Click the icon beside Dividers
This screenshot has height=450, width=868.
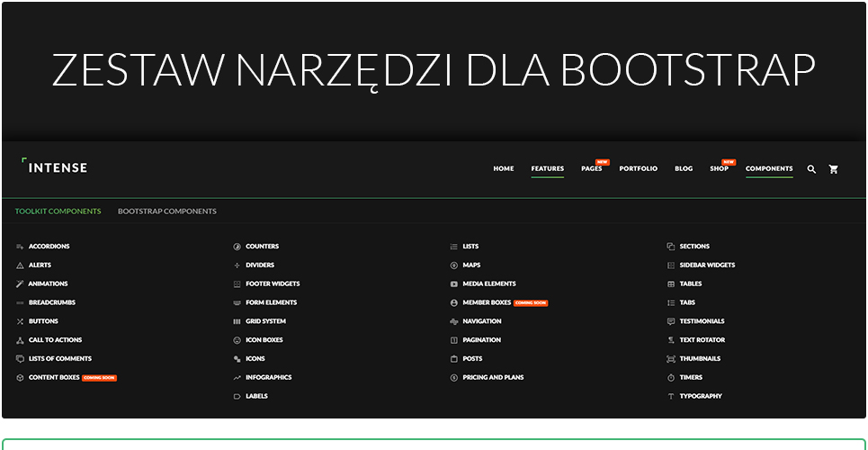pos(237,265)
